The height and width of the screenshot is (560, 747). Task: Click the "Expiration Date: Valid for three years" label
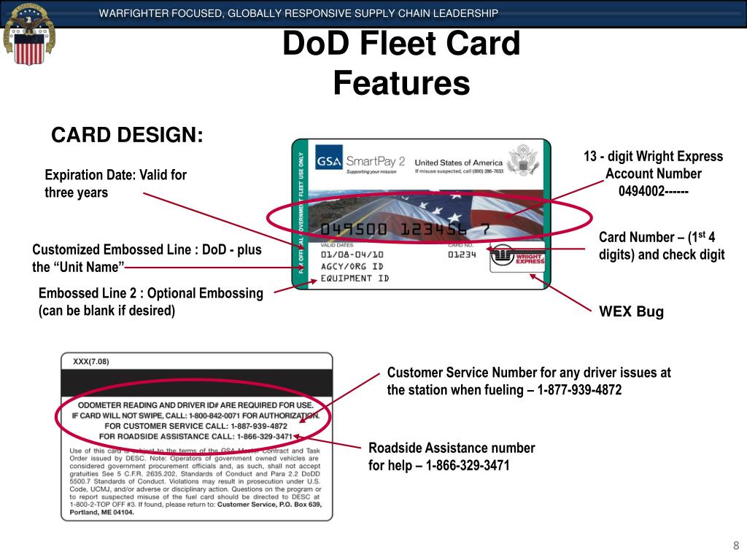(x=116, y=183)
